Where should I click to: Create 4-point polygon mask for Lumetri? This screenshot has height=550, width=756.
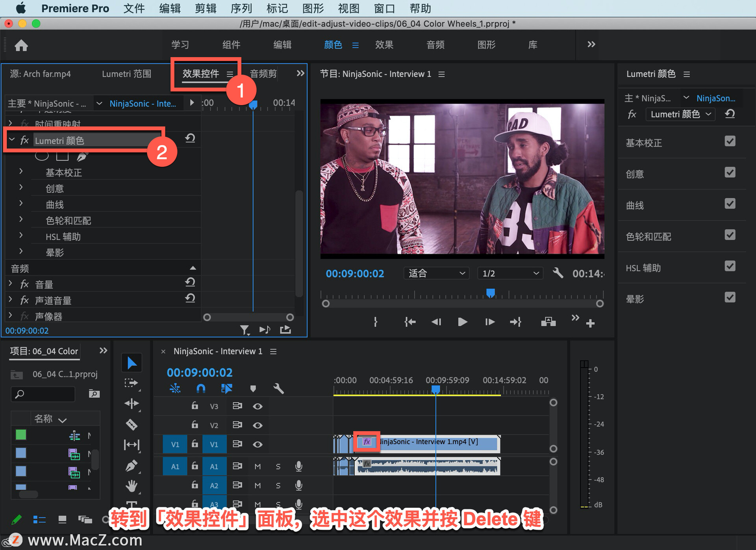[62, 156]
